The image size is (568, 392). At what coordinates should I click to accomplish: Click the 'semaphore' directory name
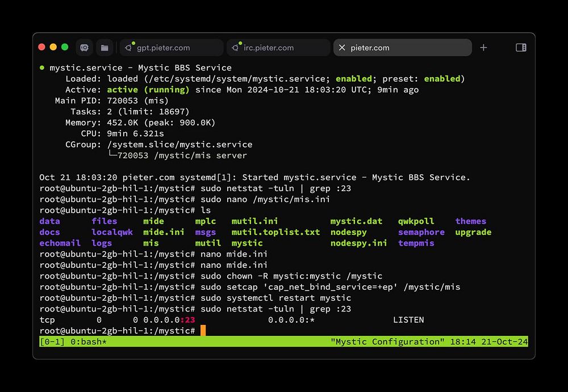(421, 233)
